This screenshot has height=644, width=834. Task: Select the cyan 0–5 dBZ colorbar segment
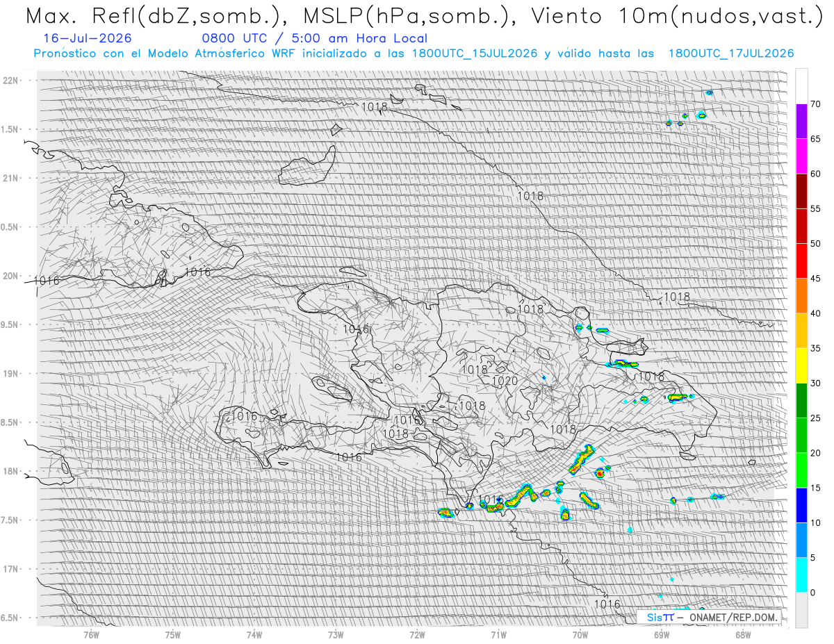pos(801,575)
